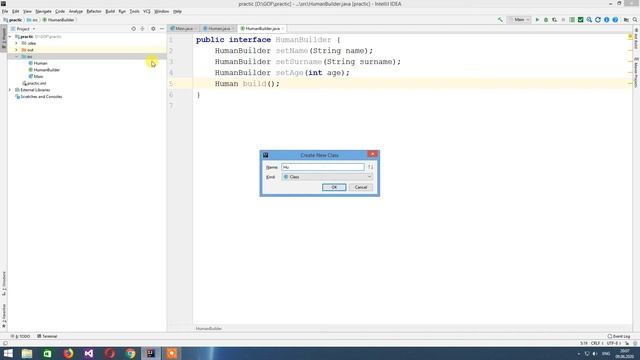Open the File menu
The image size is (640, 360).
click(x=5, y=11)
